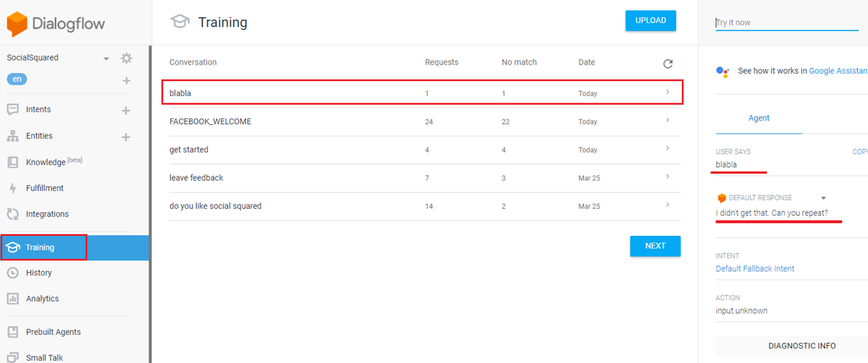The width and height of the screenshot is (868, 363).
Task: Open agent settings gear icon
Action: (x=126, y=58)
